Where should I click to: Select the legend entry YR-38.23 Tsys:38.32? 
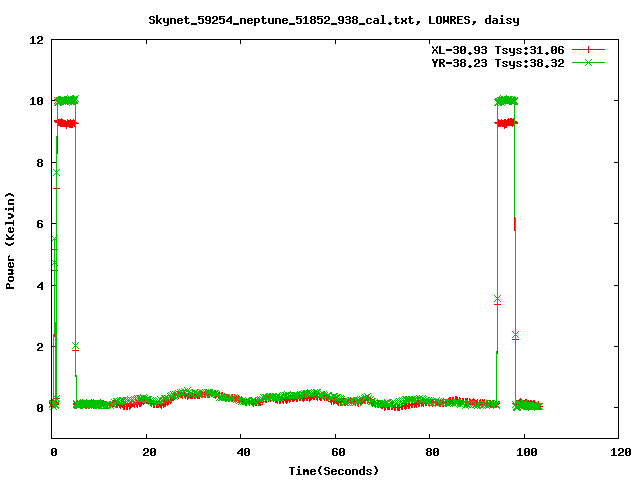point(498,63)
